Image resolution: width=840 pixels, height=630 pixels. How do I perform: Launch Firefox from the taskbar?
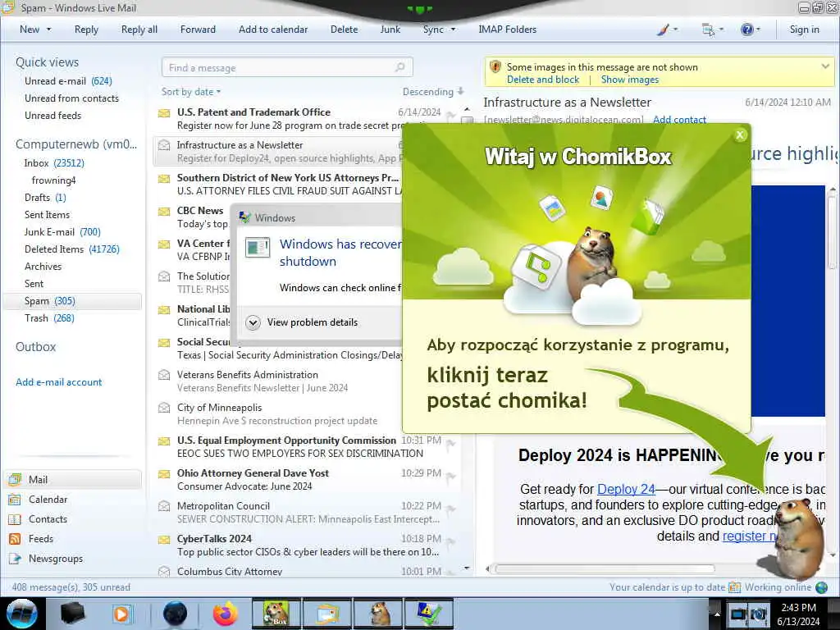226,614
